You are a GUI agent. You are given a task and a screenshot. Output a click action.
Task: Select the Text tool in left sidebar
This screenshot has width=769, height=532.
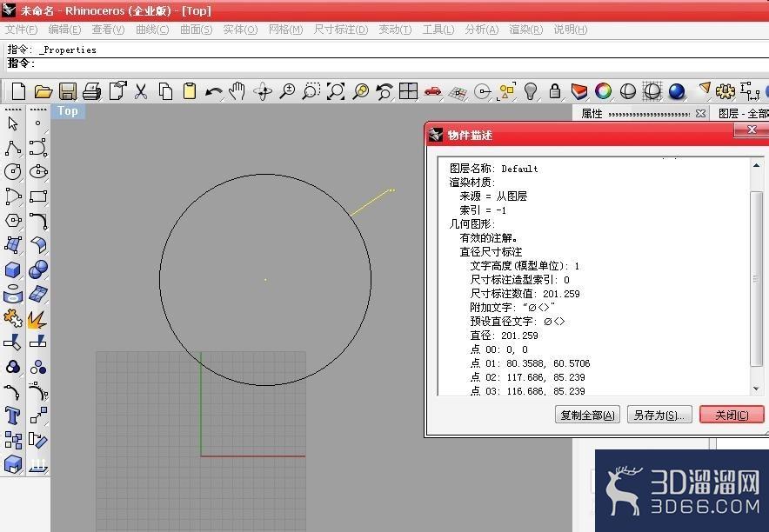coord(13,416)
